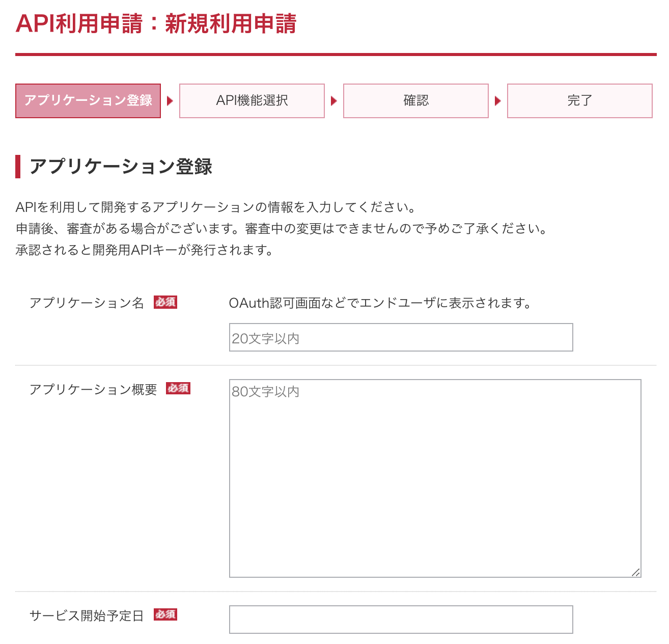Click the arrow after API機能選択 step
The image size is (669, 644).
point(334,101)
